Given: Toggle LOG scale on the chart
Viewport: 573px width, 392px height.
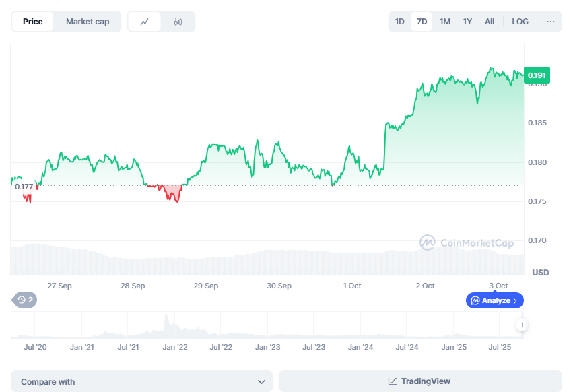Looking at the screenshot, I should [520, 22].
